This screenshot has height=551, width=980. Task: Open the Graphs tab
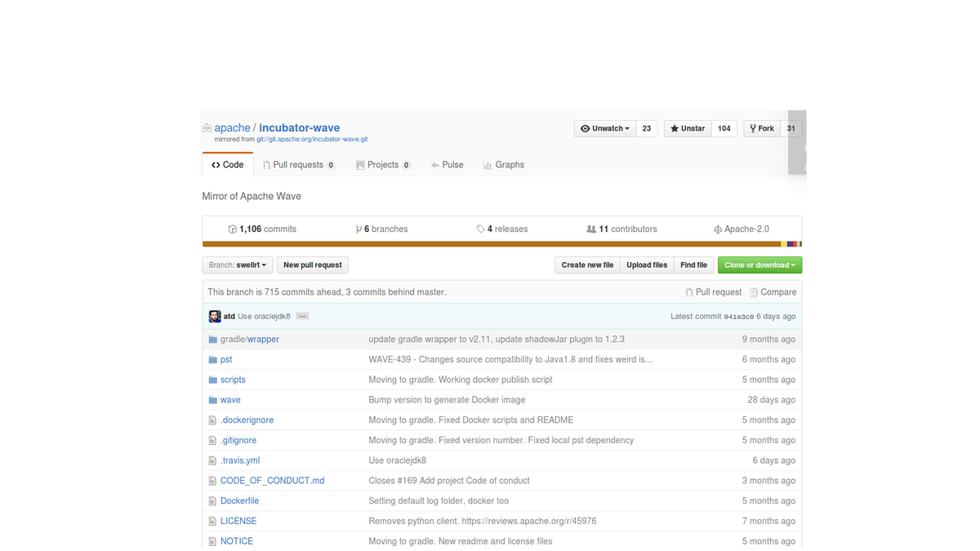tap(503, 165)
